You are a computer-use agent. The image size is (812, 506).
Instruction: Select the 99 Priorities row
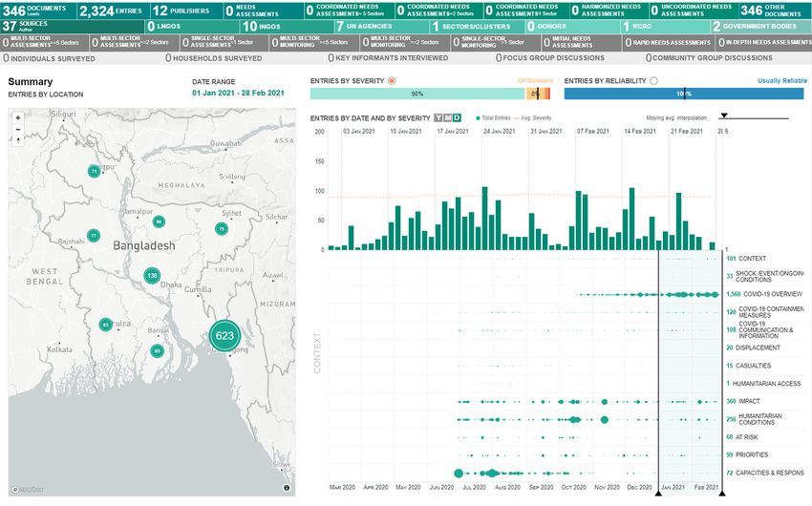(x=747, y=454)
